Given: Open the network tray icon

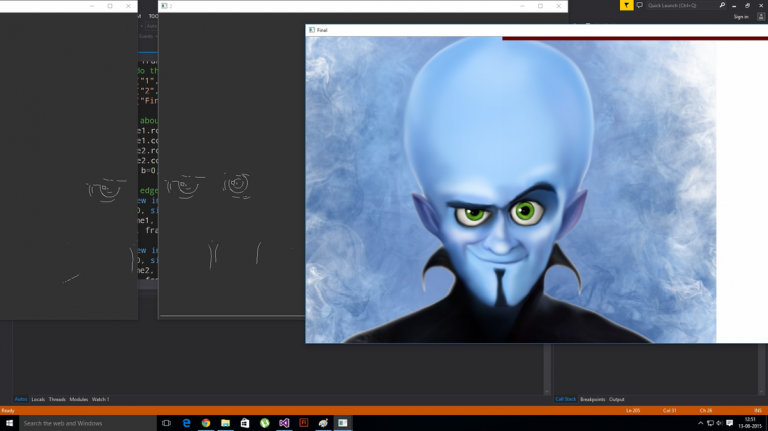Looking at the screenshot, I should tap(710, 423).
